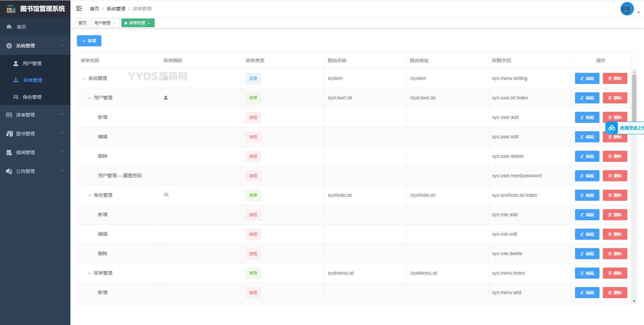Switch to the 首页 tab

pos(83,23)
